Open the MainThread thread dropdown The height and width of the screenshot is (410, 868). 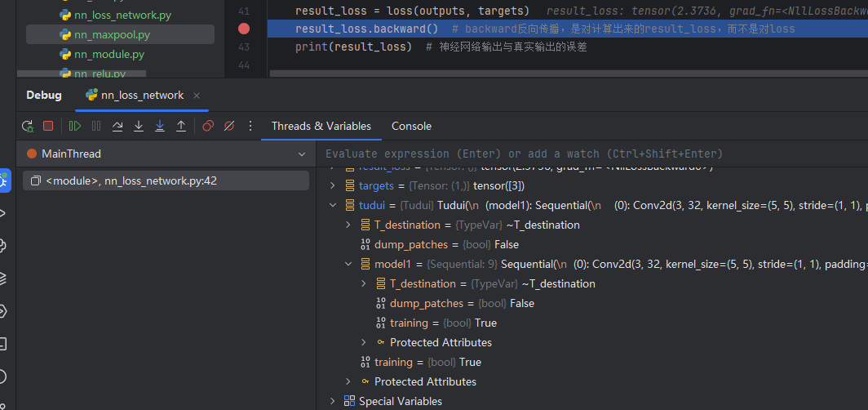pos(302,154)
